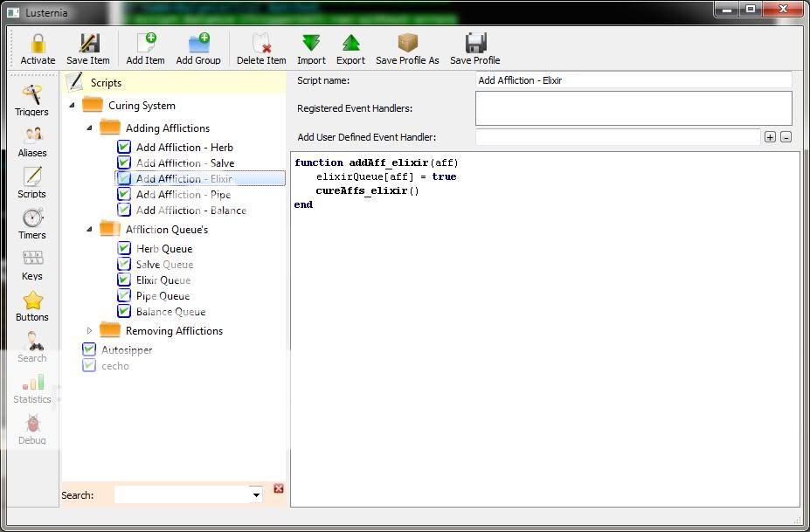810x532 pixels.
Task: Open the Debug bug icon
Action: coord(33,424)
